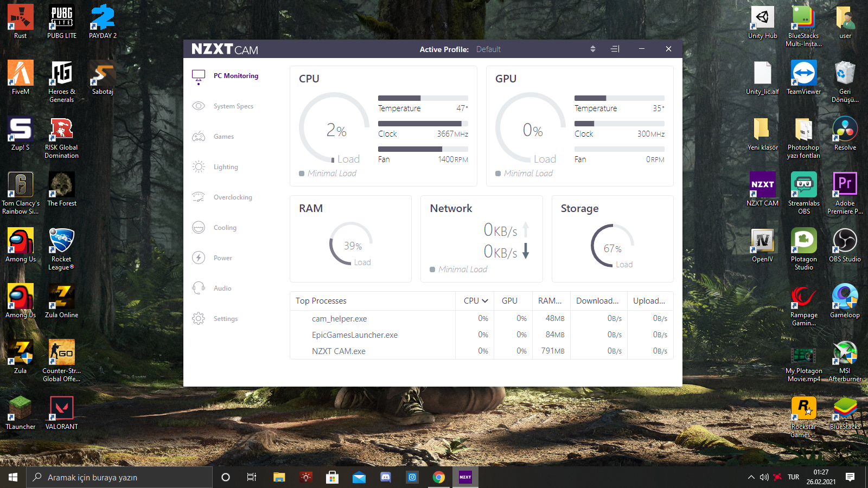Click the NZXT CAM taskbar button
The height and width of the screenshot is (488, 868).
click(465, 477)
